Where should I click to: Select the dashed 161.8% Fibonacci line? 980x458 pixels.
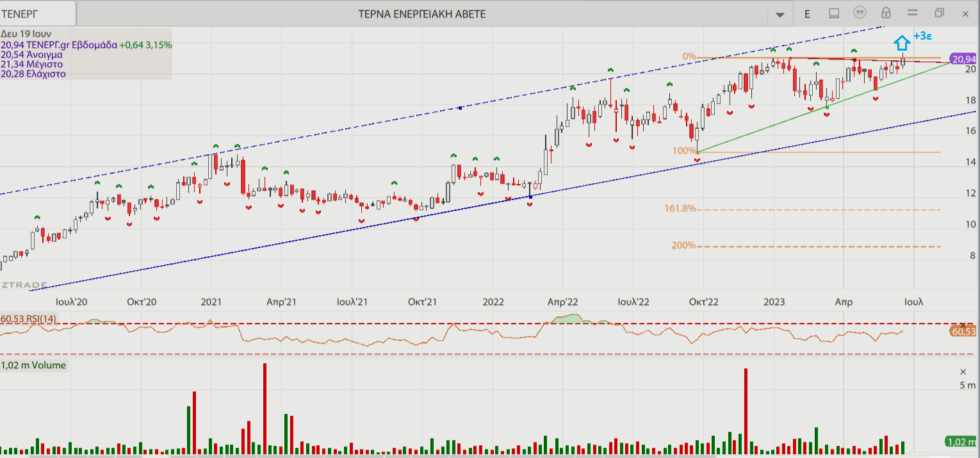point(819,209)
